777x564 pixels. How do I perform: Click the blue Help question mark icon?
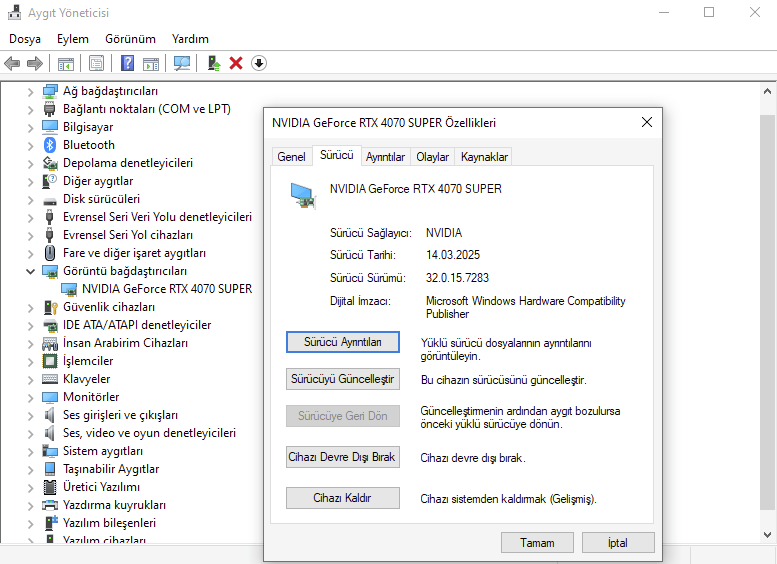(x=127, y=63)
